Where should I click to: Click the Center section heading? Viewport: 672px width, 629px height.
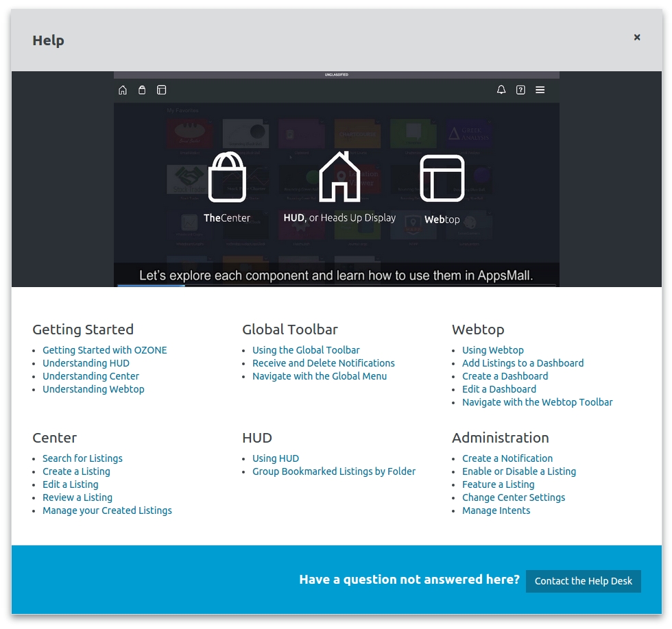coord(54,438)
